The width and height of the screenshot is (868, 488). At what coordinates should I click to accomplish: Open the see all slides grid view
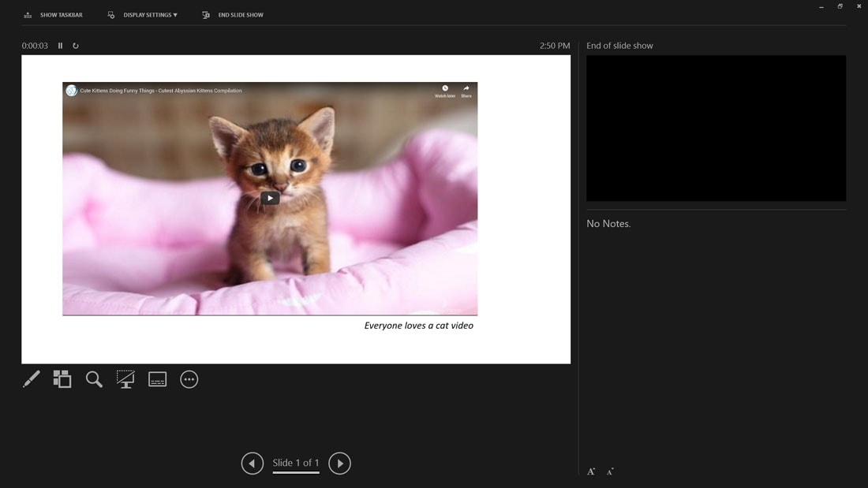pos(62,379)
